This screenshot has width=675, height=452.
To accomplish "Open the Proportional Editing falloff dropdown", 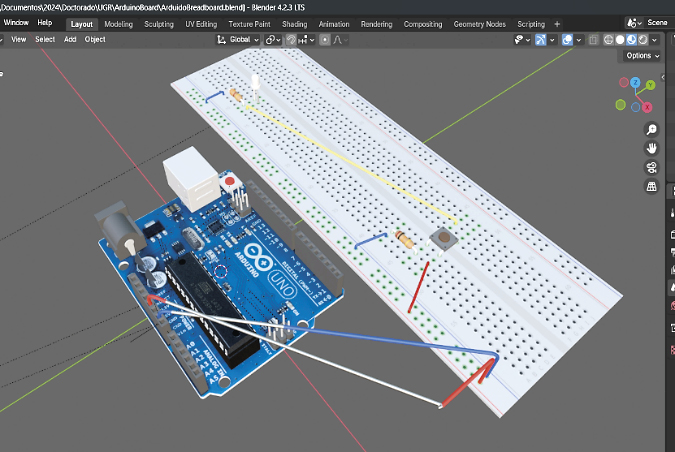I will (x=340, y=40).
